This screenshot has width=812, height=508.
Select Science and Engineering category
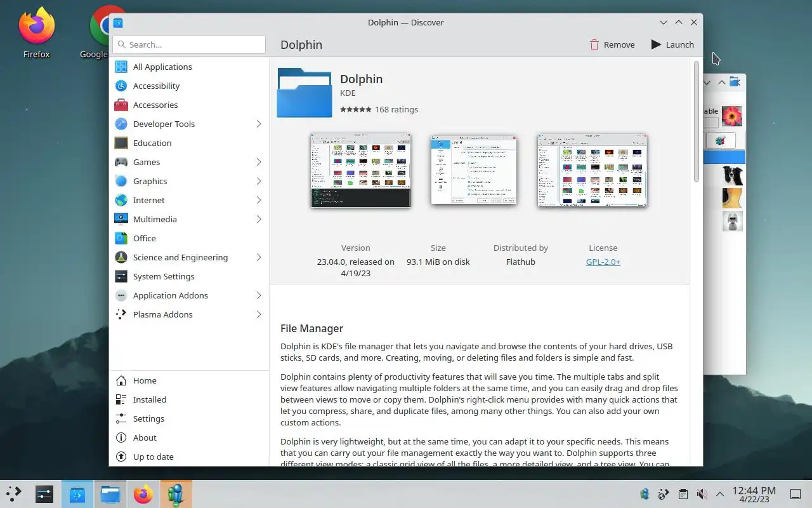click(x=189, y=257)
